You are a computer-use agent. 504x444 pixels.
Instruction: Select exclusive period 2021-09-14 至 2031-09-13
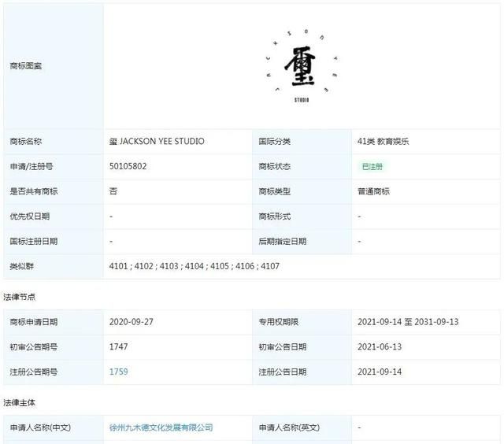(408, 322)
